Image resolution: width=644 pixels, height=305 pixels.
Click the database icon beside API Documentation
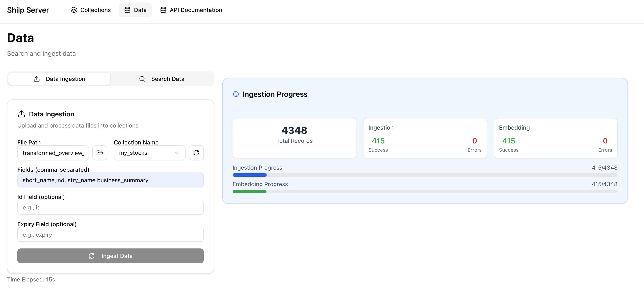pyautogui.click(x=163, y=10)
